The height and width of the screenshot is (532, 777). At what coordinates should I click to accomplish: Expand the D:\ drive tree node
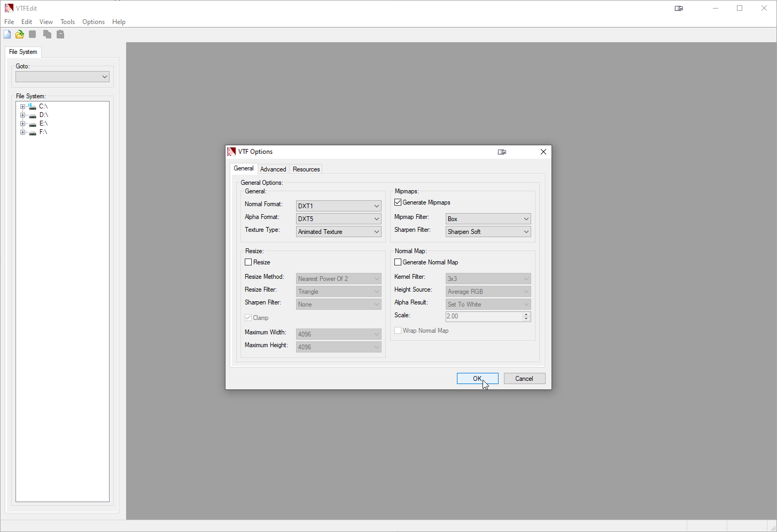click(x=22, y=115)
